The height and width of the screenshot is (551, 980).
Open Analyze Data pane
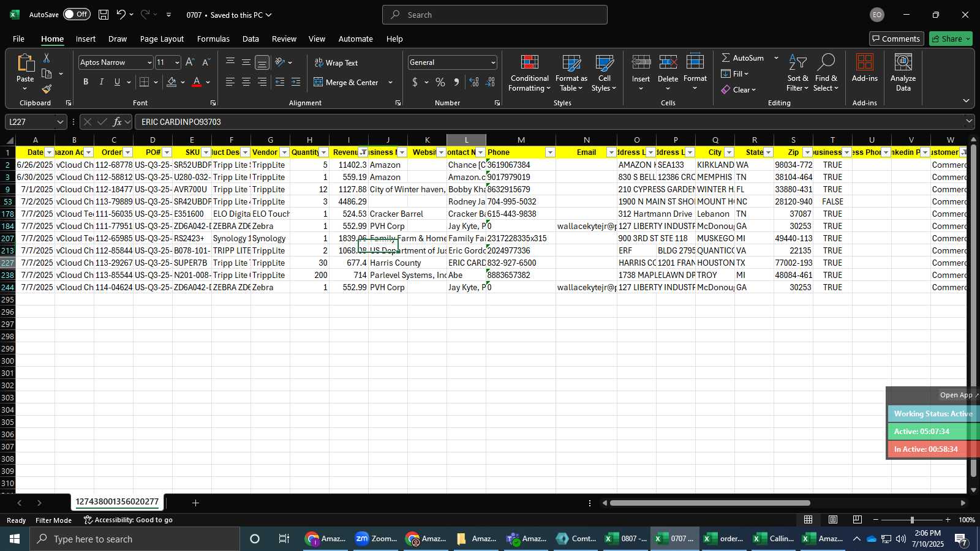[903, 73]
